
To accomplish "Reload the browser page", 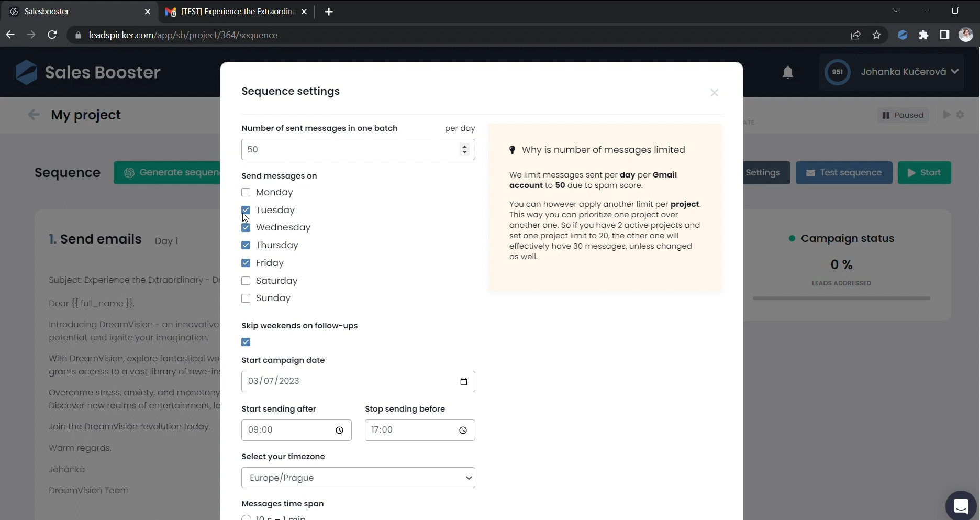I will tap(52, 35).
